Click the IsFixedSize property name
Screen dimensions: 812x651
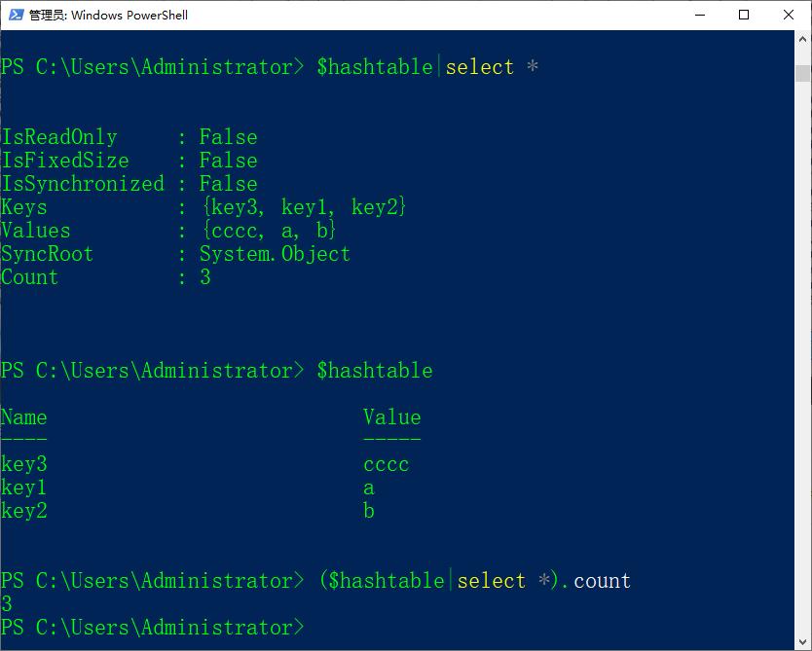[x=65, y=161]
